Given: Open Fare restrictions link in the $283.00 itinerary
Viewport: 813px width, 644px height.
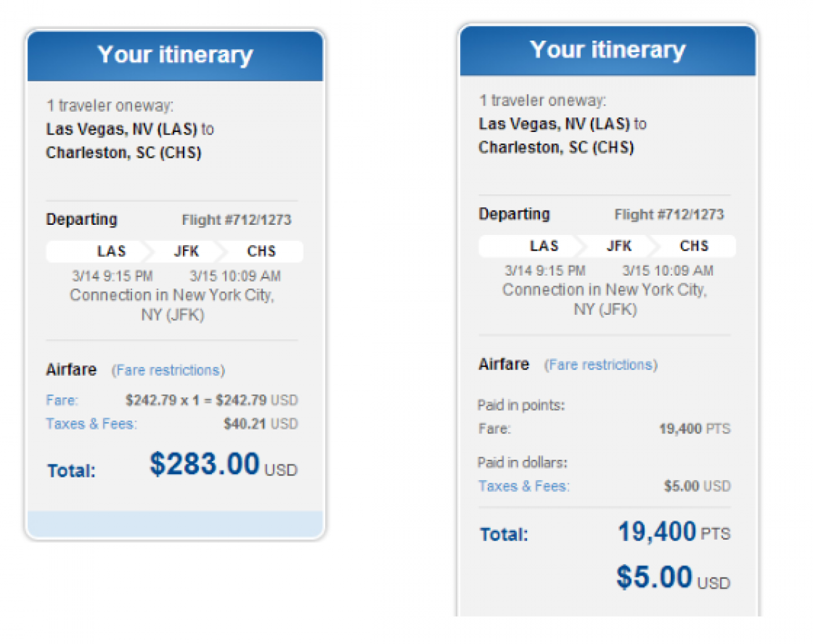Looking at the screenshot, I should coord(168,370).
